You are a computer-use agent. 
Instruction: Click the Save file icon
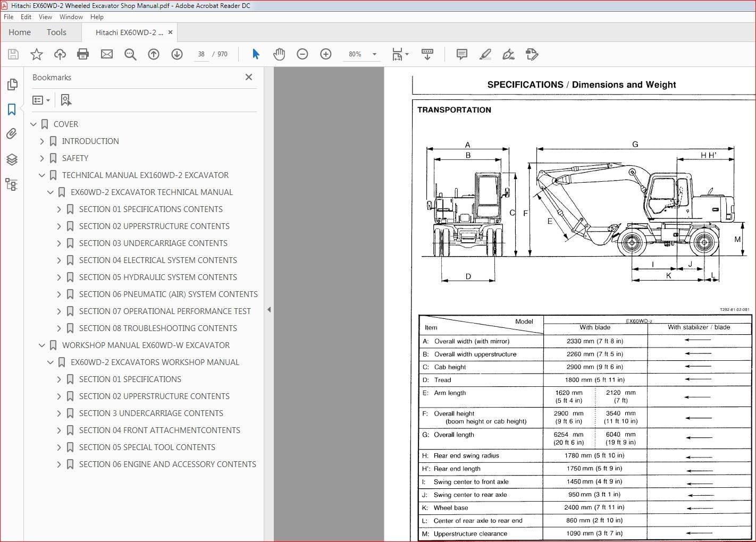click(x=13, y=54)
